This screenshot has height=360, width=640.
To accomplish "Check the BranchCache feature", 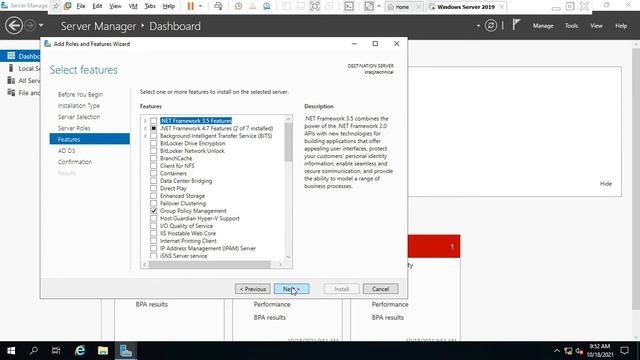I will pos(153,158).
